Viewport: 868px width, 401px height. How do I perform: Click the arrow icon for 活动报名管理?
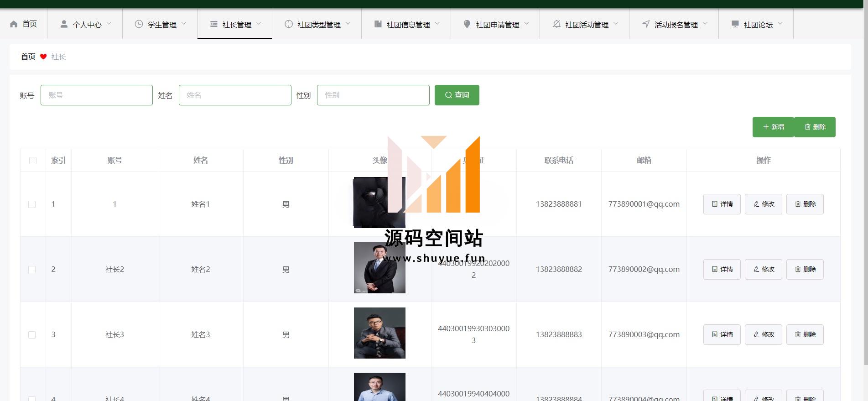[645, 24]
